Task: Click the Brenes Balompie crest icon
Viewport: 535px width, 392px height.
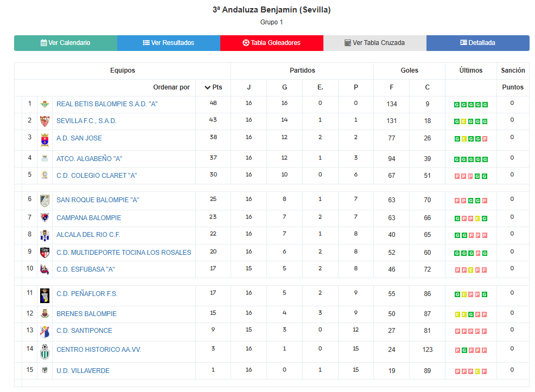Action: click(x=44, y=313)
